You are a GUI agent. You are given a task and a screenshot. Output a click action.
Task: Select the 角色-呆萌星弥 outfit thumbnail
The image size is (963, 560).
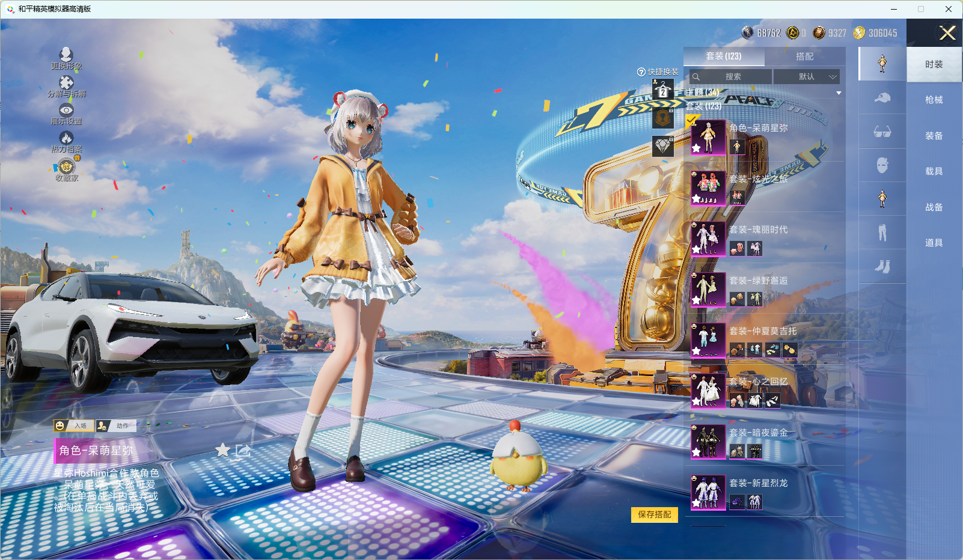point(708,137)
